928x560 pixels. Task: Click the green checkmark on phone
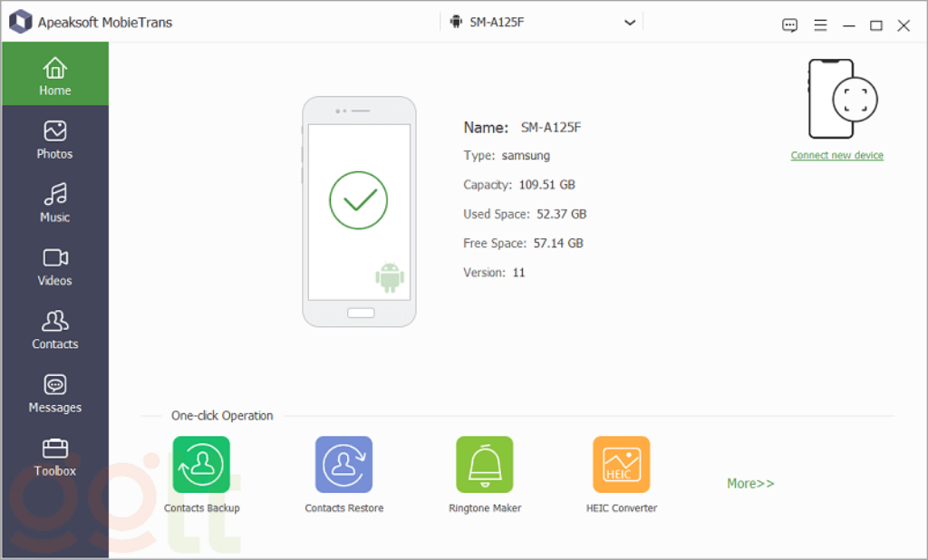point(358,199)
